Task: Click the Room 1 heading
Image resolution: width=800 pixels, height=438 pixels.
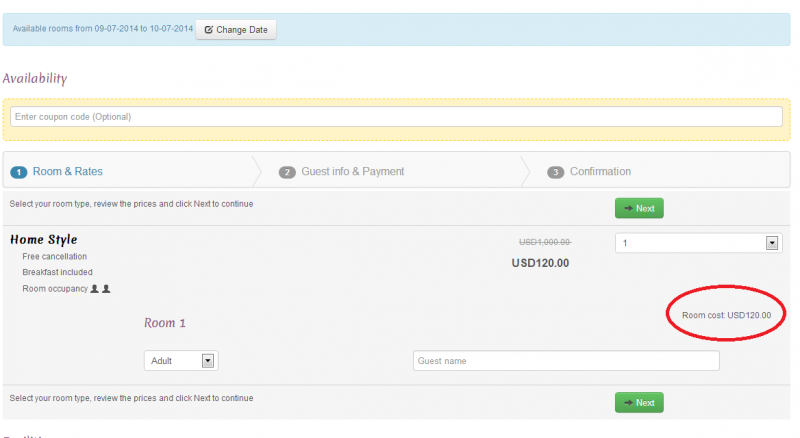Action: (165, 323)
